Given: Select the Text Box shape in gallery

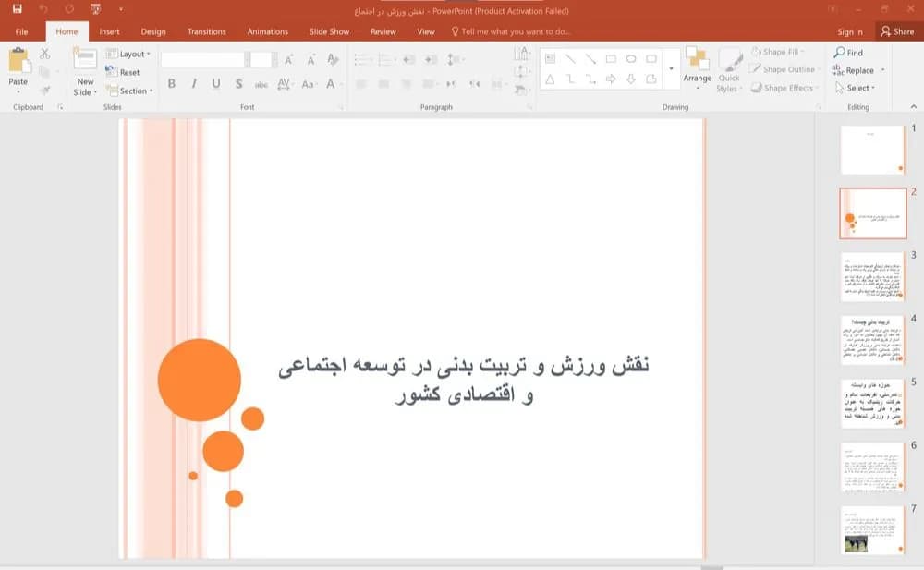Looking at the screenshot, I should [551, 59].
